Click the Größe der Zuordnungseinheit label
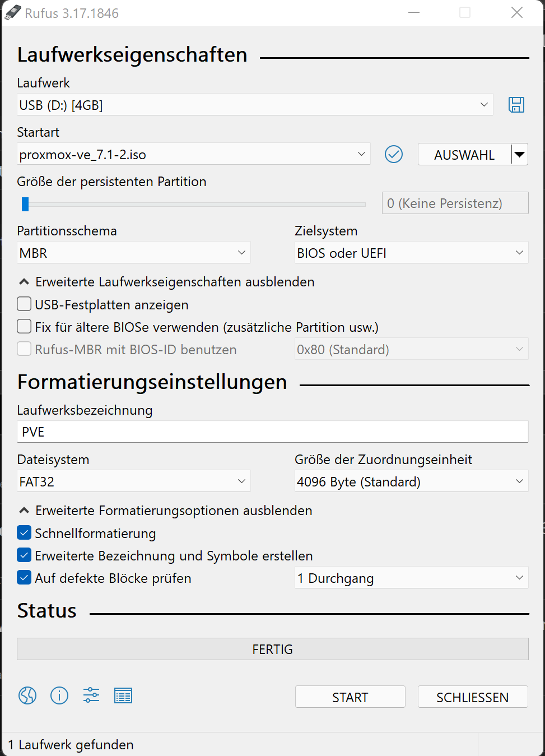 click(x=383, y=460)
